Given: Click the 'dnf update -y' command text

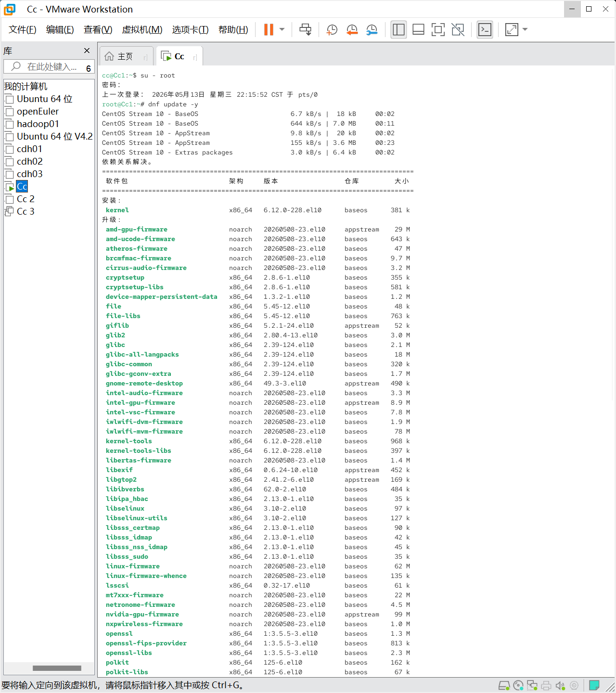Looking at the screenshot, I should [x=173, y=104].
